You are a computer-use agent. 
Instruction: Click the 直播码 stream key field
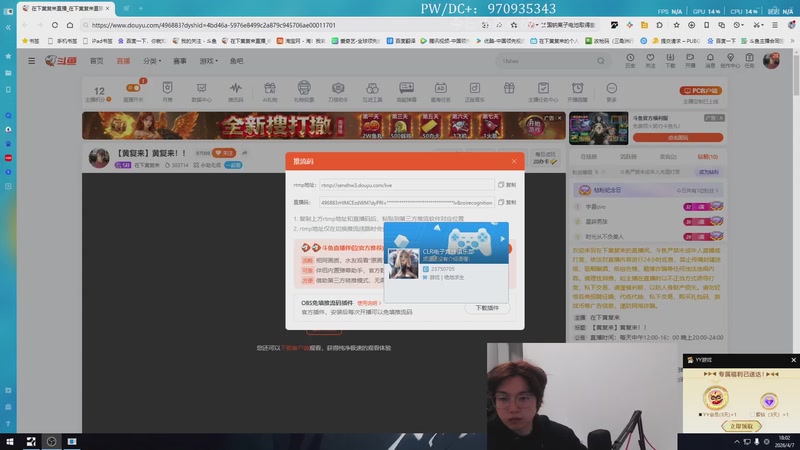[x=407, y=202]
